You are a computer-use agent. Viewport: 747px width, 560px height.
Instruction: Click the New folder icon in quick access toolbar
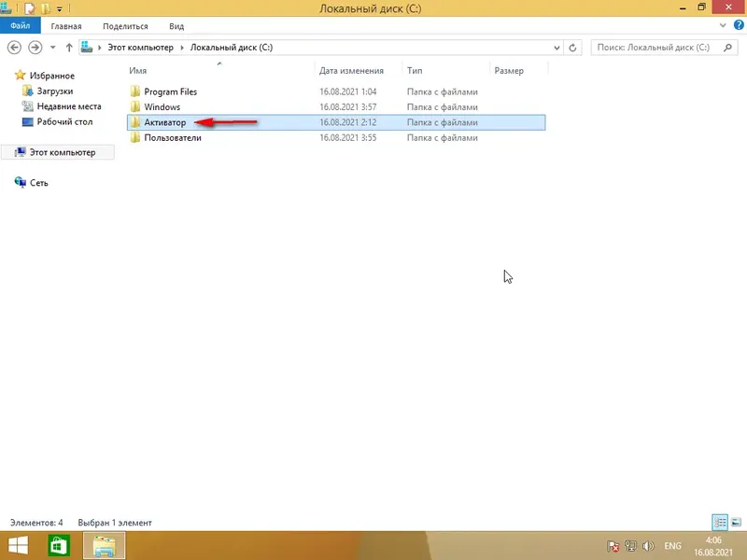[45, 8]
